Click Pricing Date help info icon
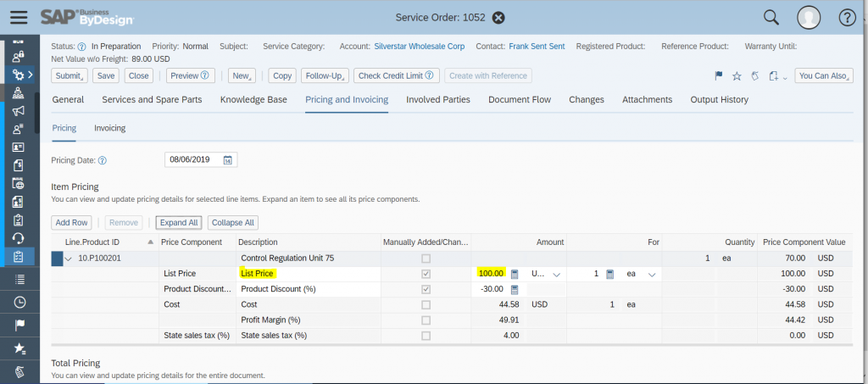 pos(102,160)
